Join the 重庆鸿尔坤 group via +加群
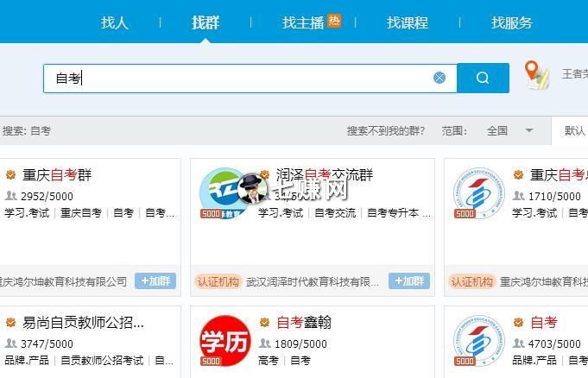The image size is (588, 378). pos(155,280)
